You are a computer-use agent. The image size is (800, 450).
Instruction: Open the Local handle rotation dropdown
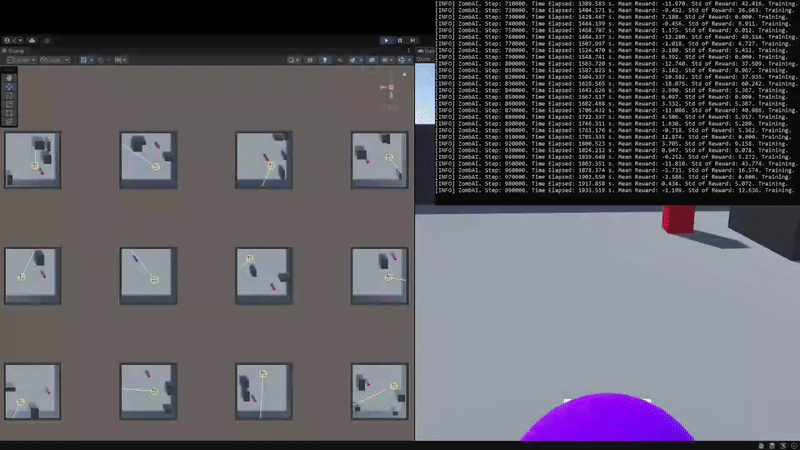point(55,60)
